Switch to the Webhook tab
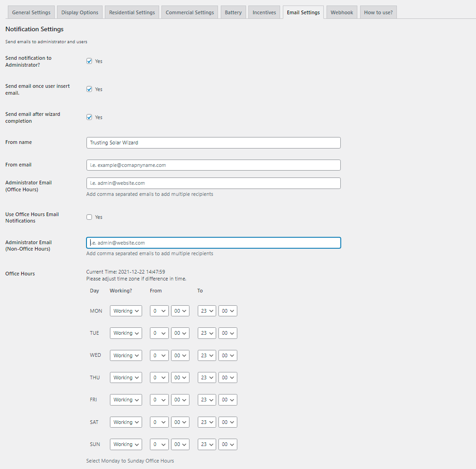This screenshot has height=469, width=476. pos(342,12)
